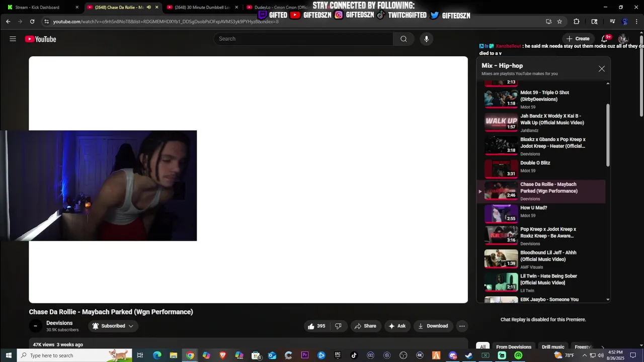Reload the YouTube page

(32, 22)
